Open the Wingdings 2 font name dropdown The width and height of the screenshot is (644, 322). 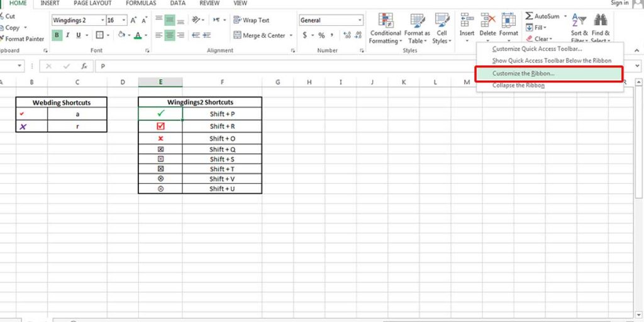pyautogui.click(x=103, y=20)
